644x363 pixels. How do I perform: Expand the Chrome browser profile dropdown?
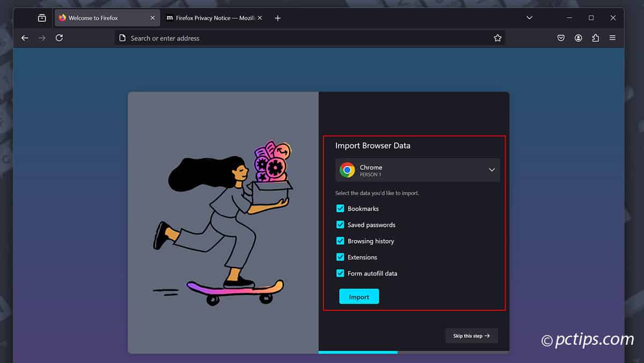tap(418, 170)
